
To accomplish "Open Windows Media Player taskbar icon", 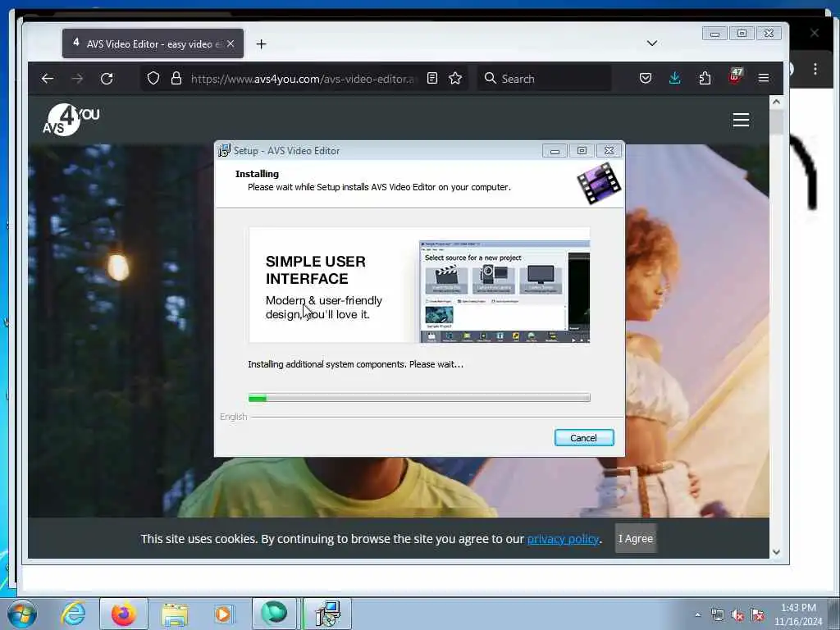I will [223, 614].
